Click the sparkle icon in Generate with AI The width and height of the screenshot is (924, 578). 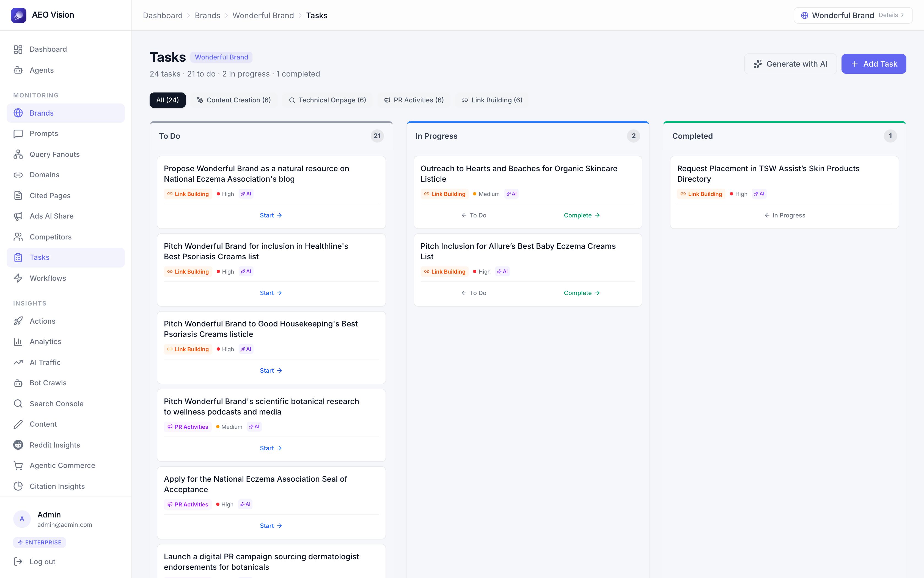pos(758,64)
